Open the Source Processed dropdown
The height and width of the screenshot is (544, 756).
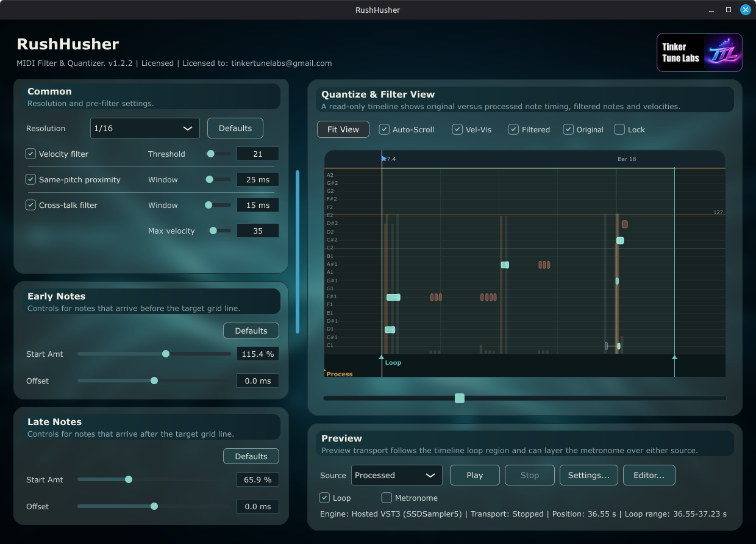(397, 475)
